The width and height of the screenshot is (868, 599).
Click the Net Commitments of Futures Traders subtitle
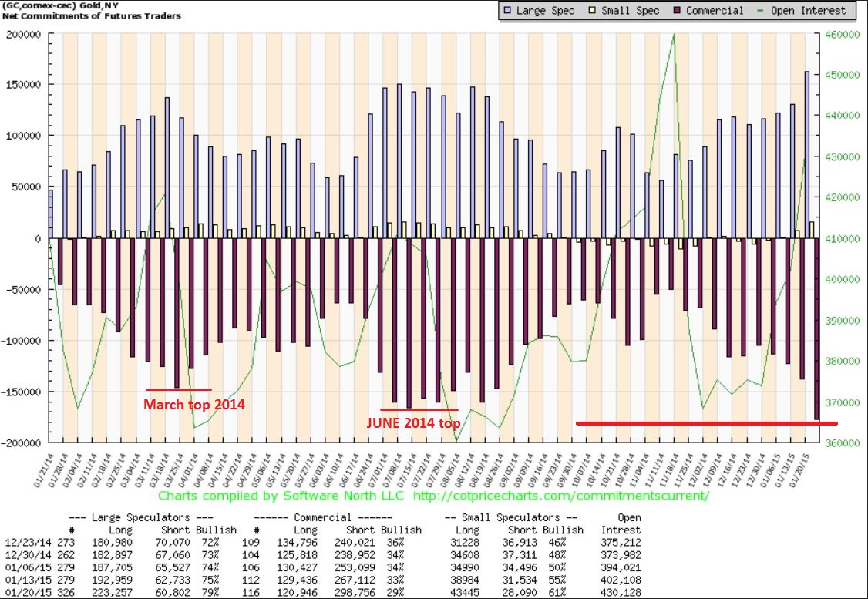91,16
